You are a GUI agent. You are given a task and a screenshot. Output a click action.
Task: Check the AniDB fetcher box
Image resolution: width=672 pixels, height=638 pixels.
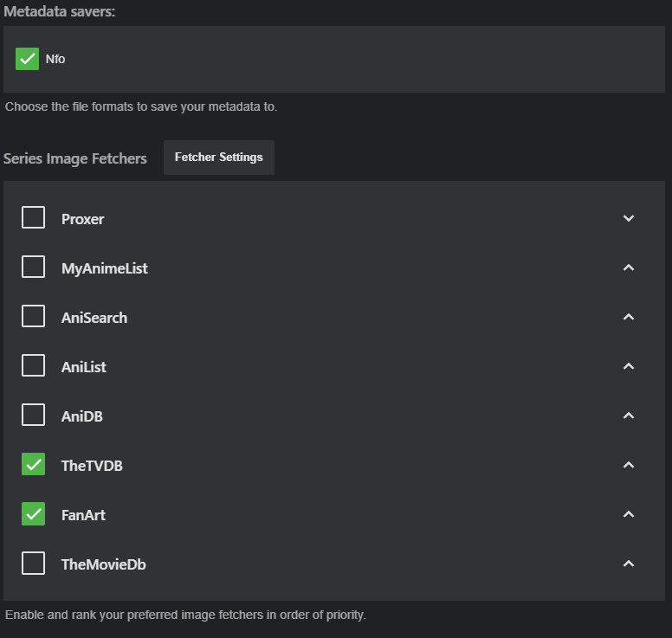tap(33, 416)
